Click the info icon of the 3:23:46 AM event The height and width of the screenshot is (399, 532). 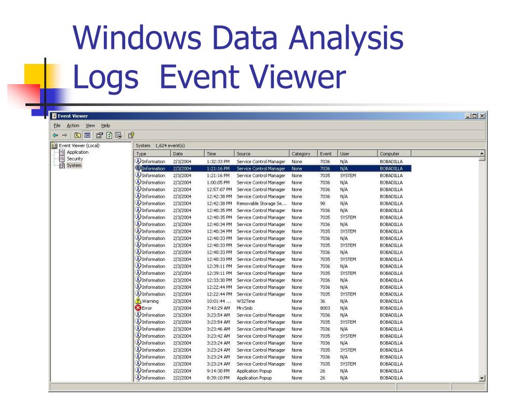point(138,328)
